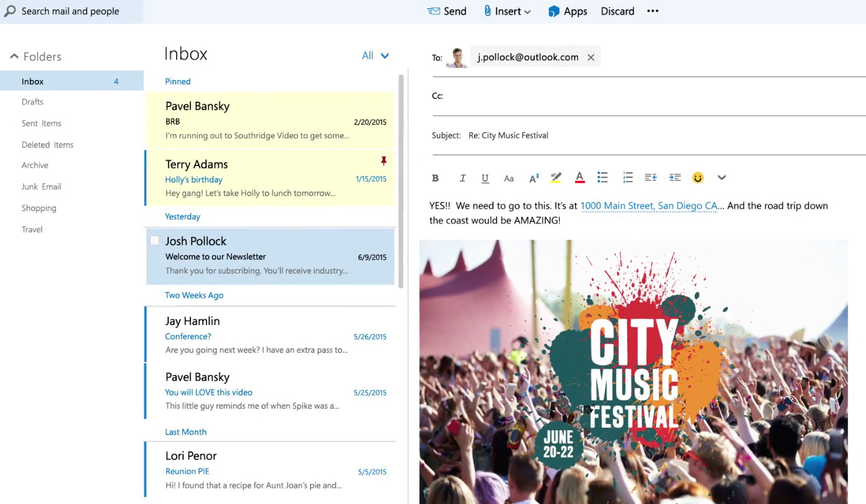Screen dimensions: 866x504
Task: Collapse the Folders list
Action: (14, 56)
